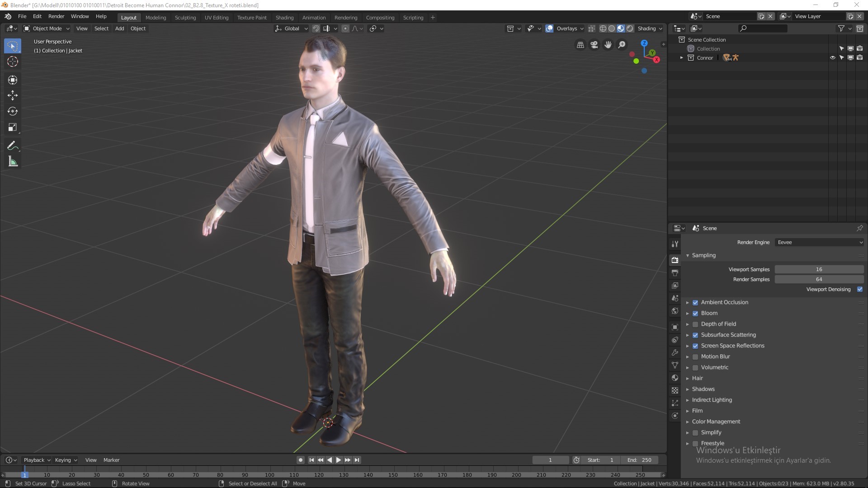Image resolution: width=868 pixels, height=488 pixels.
Task: Open the Modifiers properties tab
Action: 675,352
